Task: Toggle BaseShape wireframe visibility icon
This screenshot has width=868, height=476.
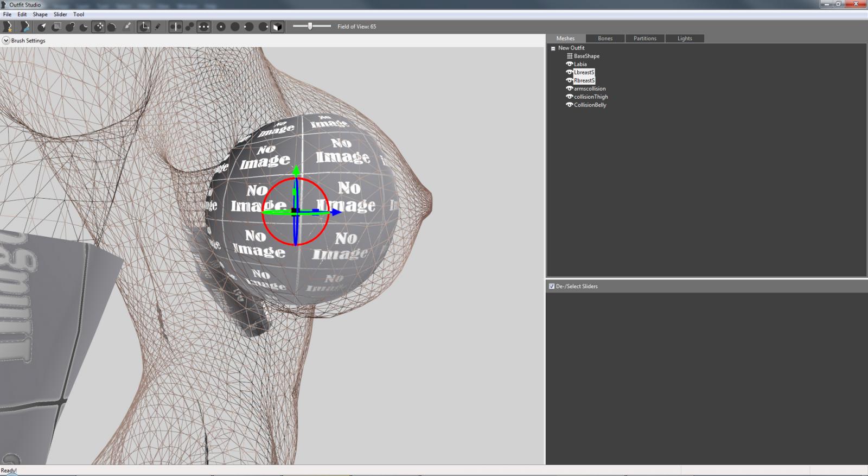Action: pyautogui.click(x=570, y=56)
